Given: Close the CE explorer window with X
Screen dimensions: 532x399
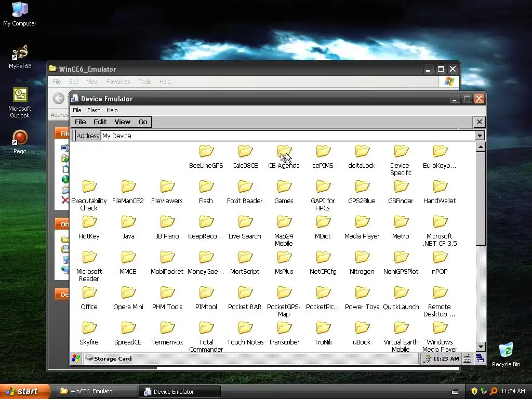Looking at the screenshot, I should click(480, 122).
